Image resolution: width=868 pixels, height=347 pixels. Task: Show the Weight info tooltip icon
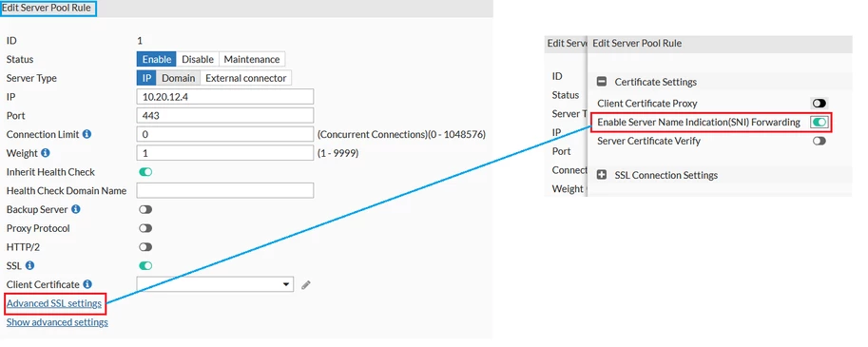[46, 153]
